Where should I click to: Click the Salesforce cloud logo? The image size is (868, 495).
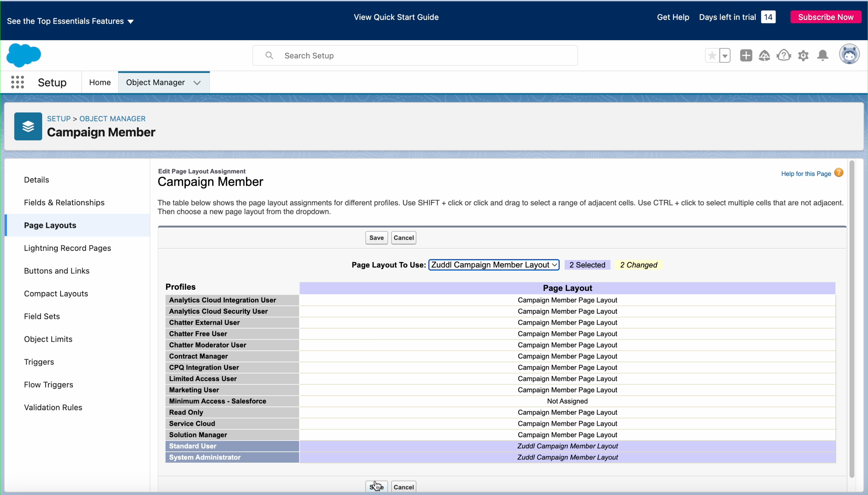[23, 55]
